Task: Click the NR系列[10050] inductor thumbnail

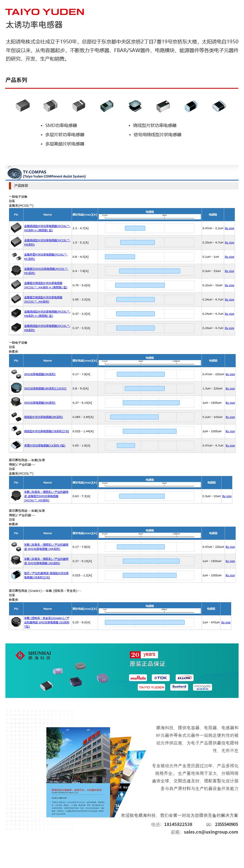Action: point(16,388)
